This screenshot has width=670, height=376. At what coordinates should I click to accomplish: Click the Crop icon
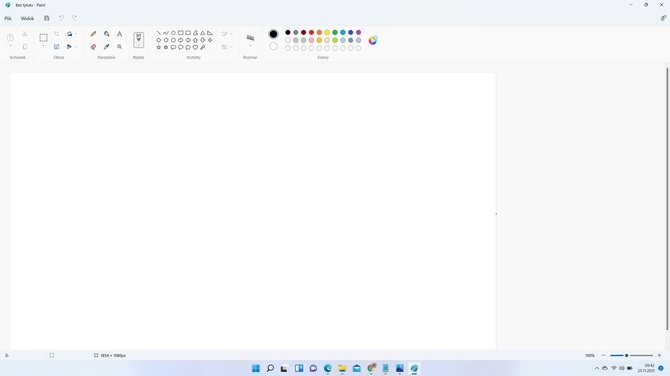tap(56, 34)
